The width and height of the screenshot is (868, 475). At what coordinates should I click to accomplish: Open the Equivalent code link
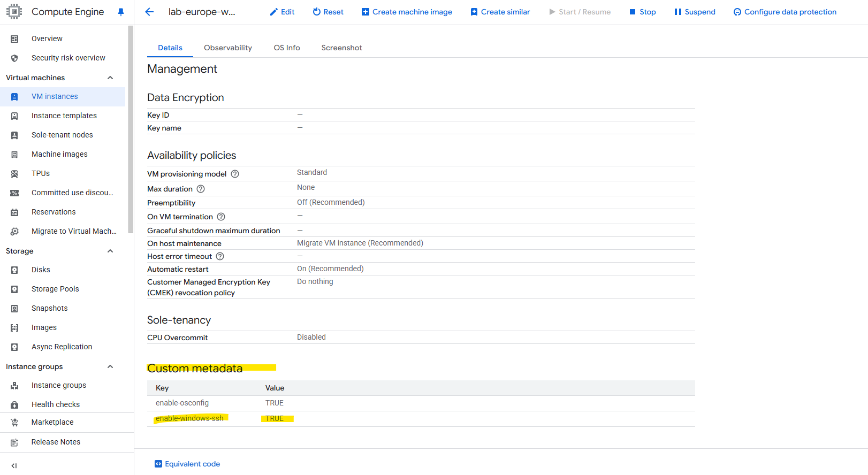coord(187,464)
